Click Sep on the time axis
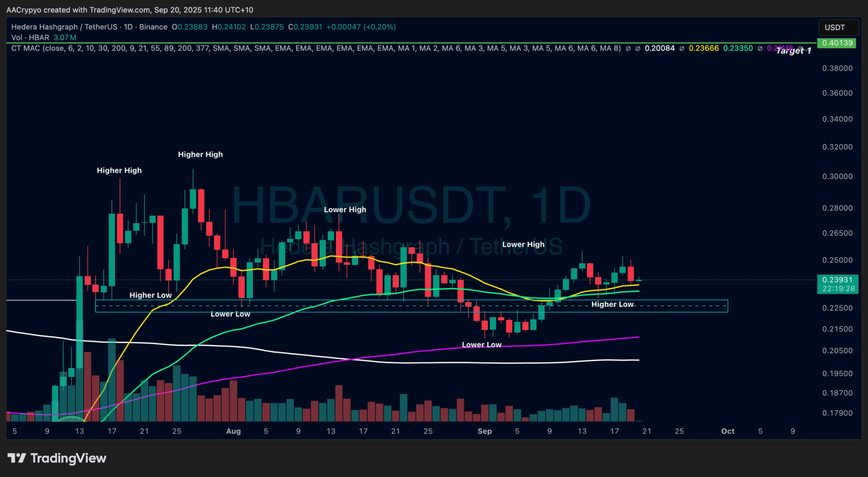 point(484,431)
